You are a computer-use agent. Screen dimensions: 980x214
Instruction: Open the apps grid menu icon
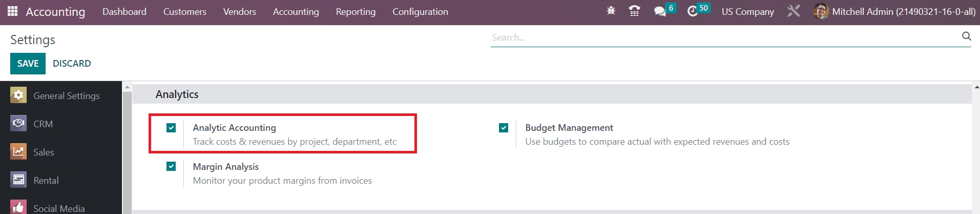coord(13,11)
